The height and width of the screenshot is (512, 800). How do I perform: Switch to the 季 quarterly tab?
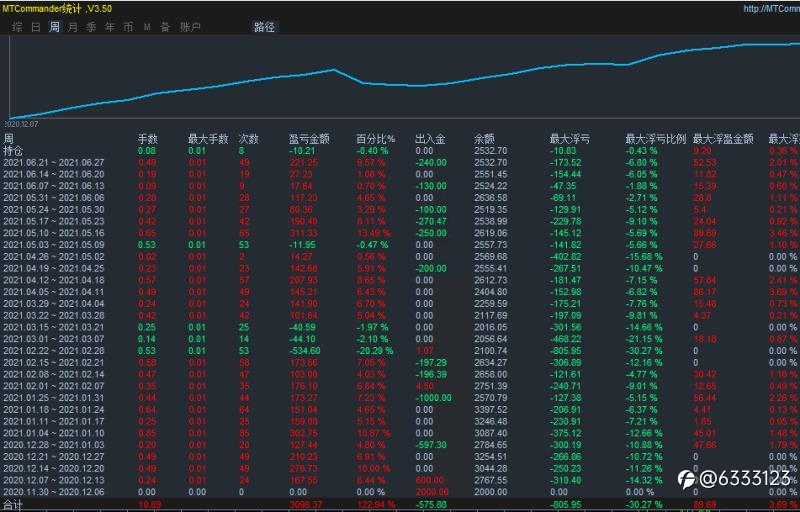91,28
